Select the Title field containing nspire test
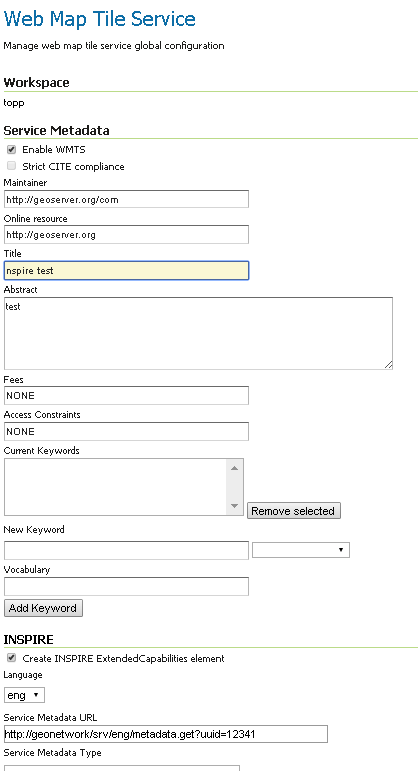This screenshot has width=418, height=771. coord(126,270)
